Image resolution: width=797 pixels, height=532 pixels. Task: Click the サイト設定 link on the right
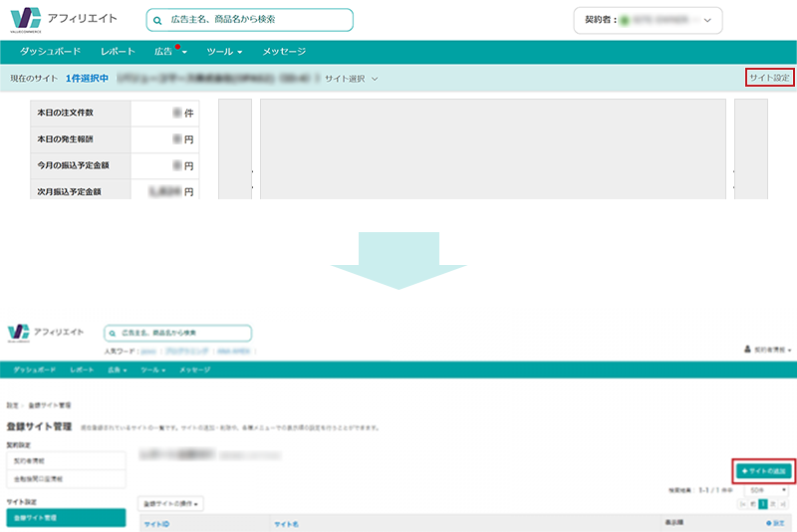click(x=768, y=78)
